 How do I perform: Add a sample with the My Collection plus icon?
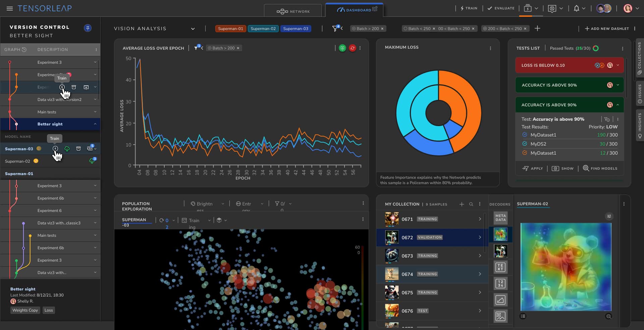coord(462,204)
